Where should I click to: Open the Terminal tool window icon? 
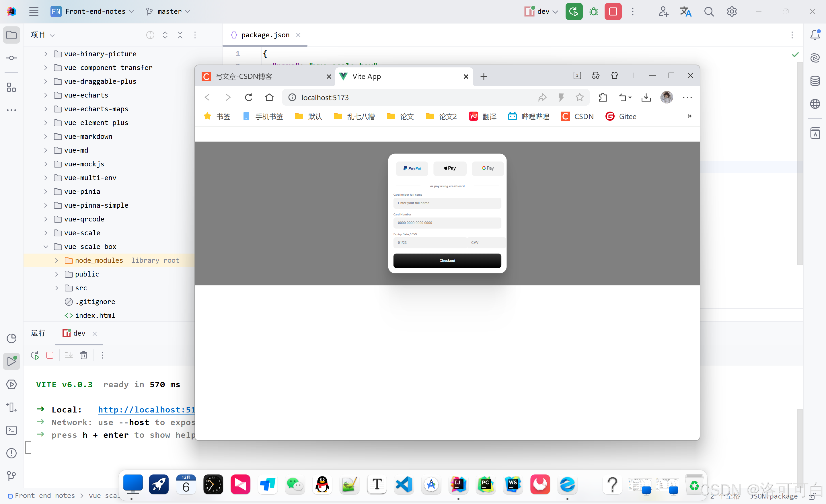pos(11,430)
